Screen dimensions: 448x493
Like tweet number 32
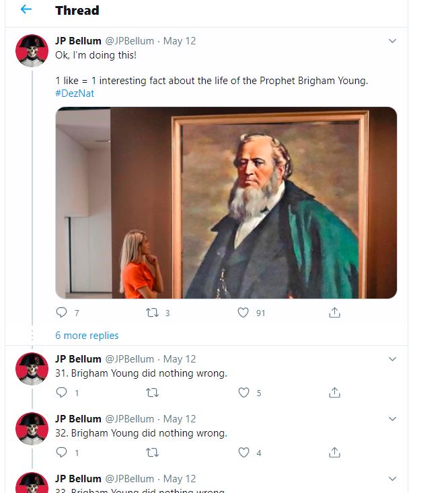tap(244, 453)
